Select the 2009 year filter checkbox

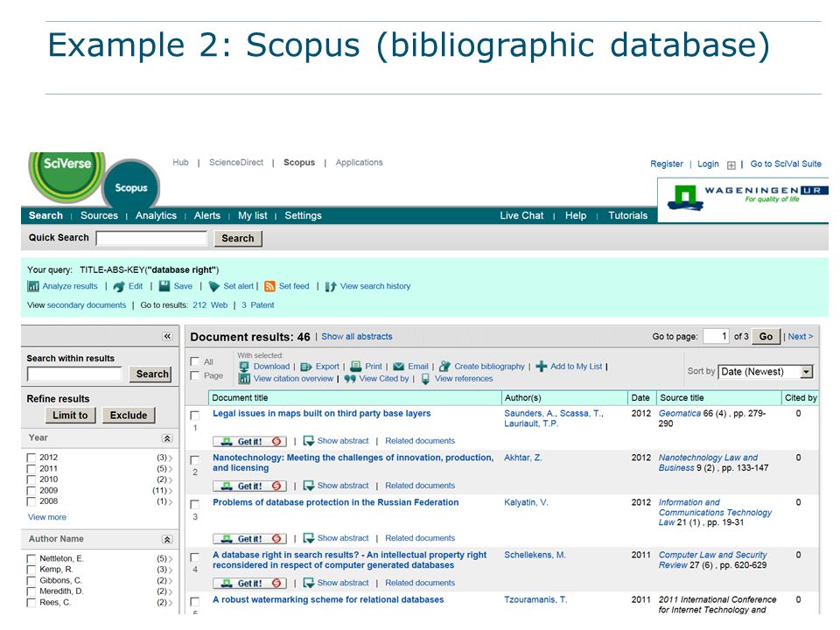31,491
